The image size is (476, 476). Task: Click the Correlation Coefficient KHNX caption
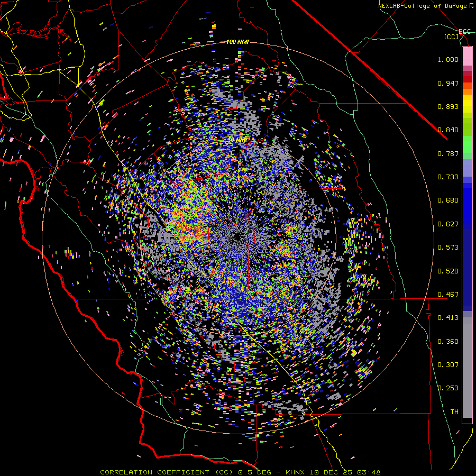click(x=240, y=472)
